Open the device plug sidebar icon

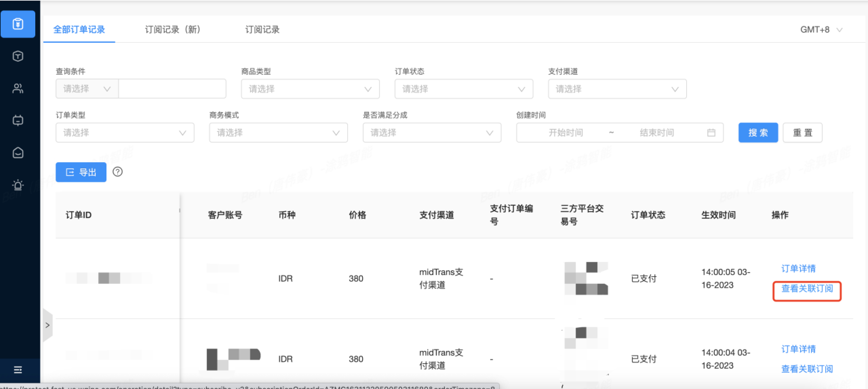(x=18, y=120)
